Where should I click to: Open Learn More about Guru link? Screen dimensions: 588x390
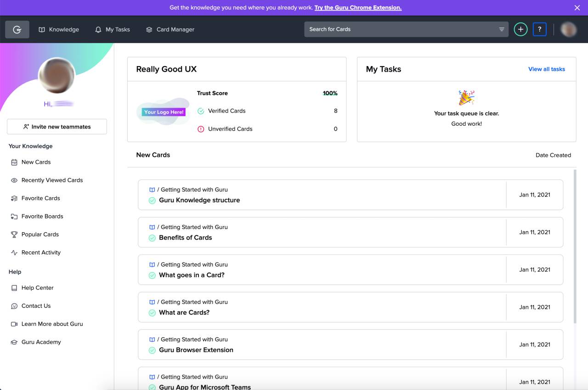pyautogui.click(x=47, y=324)
